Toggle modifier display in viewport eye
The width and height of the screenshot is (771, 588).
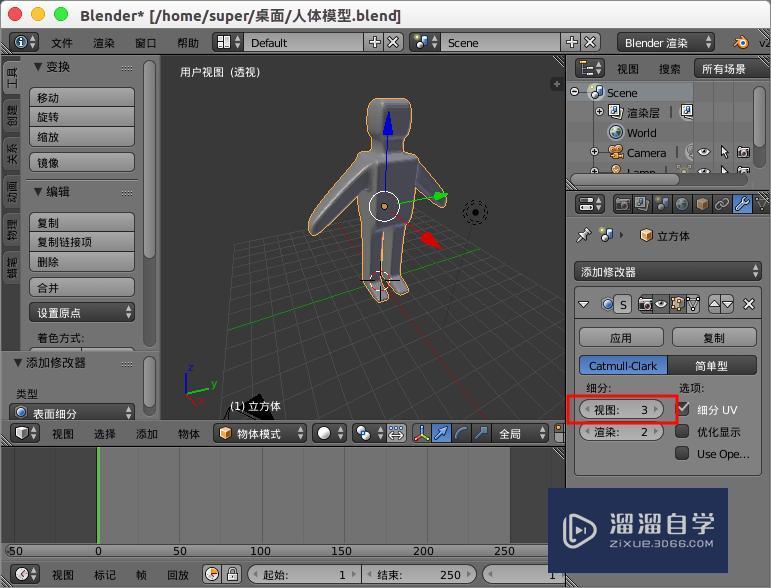click(661, 304)
